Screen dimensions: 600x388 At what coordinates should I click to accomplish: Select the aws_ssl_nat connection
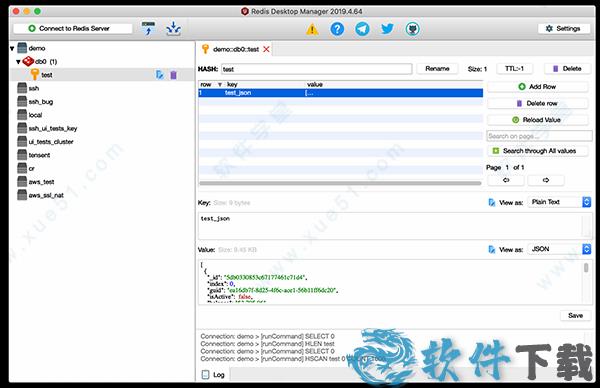[x=46, y=196]
